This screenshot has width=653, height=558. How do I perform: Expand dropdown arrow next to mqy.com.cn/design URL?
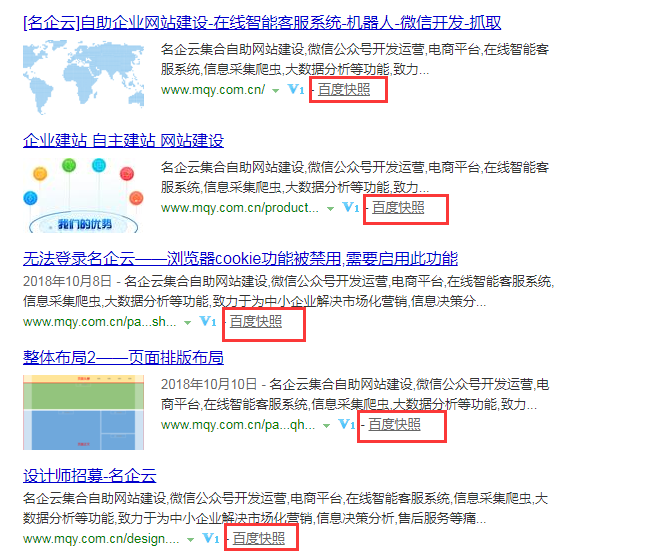tap(190, 539)
